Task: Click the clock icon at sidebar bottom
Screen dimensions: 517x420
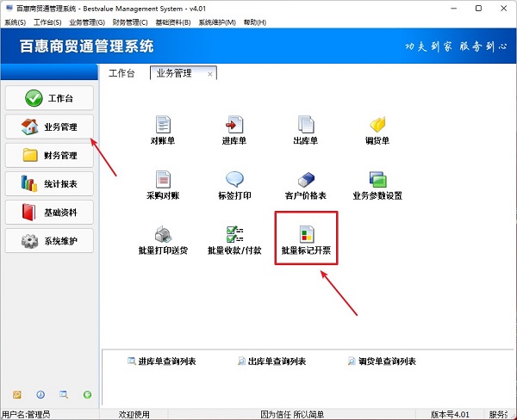Action: click(x=40, y=394)
